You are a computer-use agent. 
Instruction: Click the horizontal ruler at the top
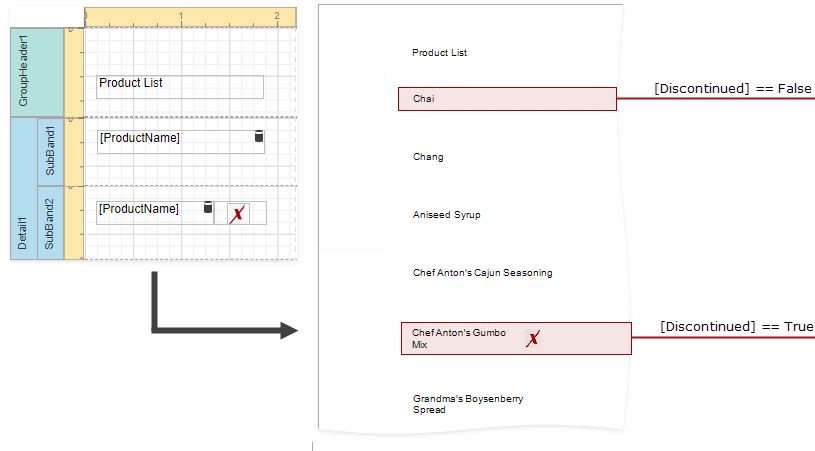click(x=190, y=16)
